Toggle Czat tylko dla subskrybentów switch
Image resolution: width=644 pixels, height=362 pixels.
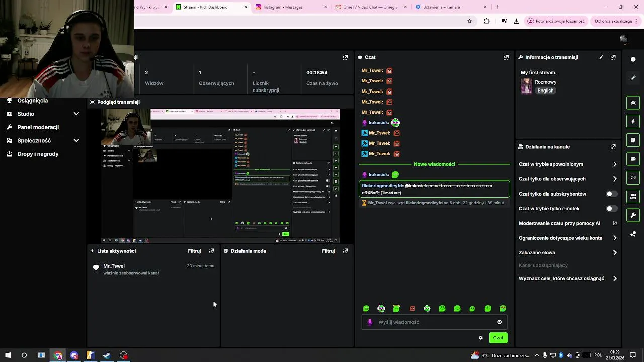point(611,194)
